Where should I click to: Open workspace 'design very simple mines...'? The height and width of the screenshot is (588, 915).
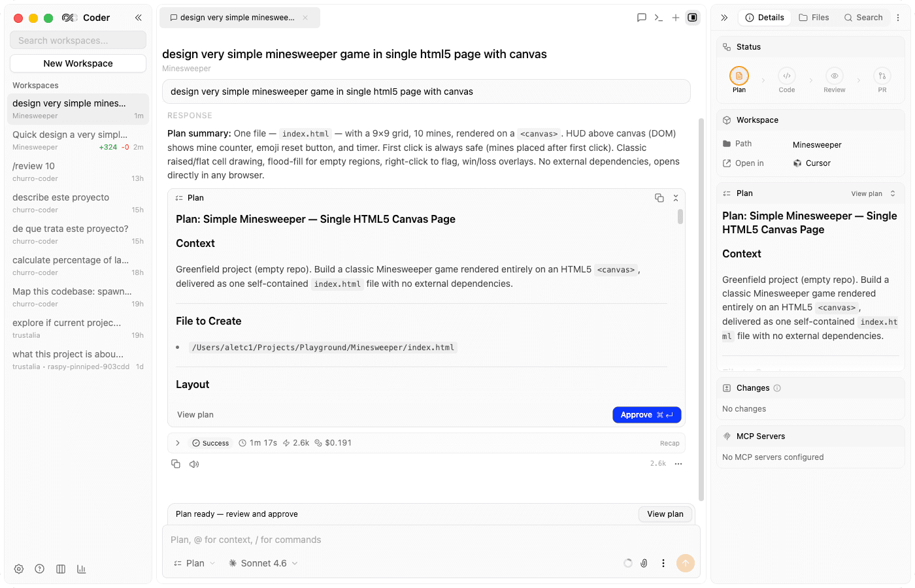tap(78, 109)
